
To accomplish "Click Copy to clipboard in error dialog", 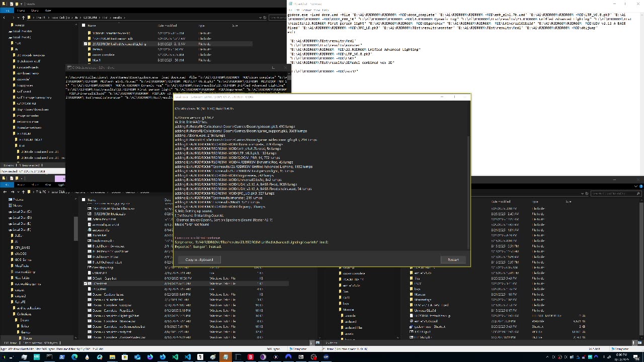I will 199,259.
